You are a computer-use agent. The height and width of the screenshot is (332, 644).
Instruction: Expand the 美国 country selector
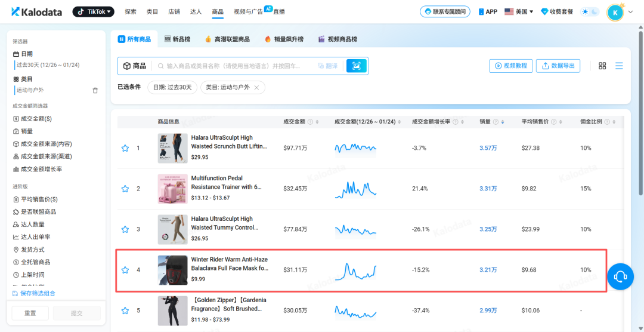point(519,11)
